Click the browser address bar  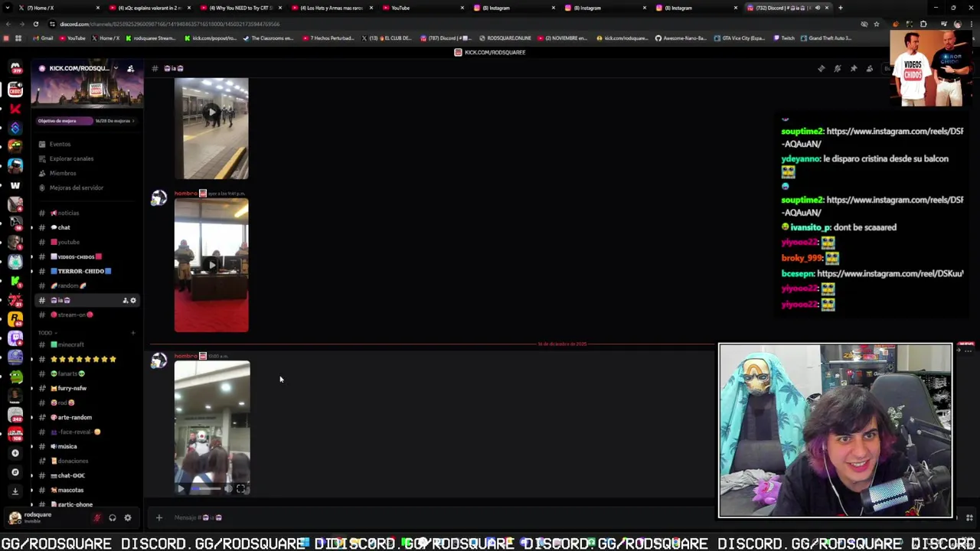(452, 24)
